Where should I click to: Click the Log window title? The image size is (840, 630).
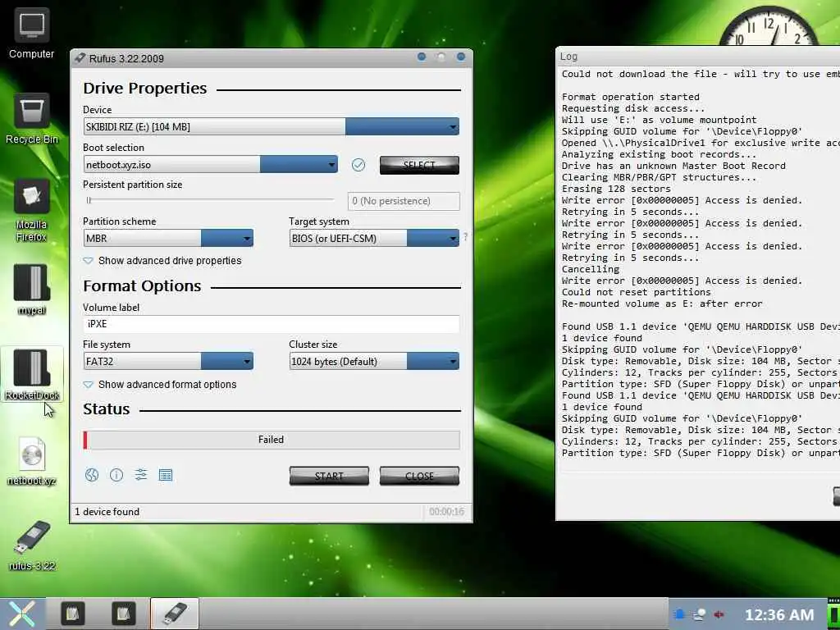(568, 57)
